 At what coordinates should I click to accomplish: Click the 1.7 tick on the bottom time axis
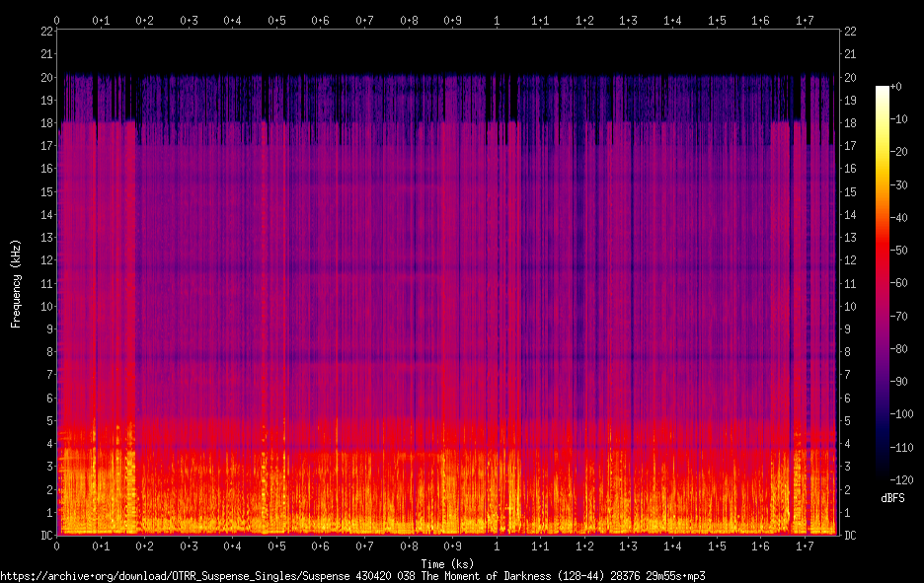coord(805,546)
